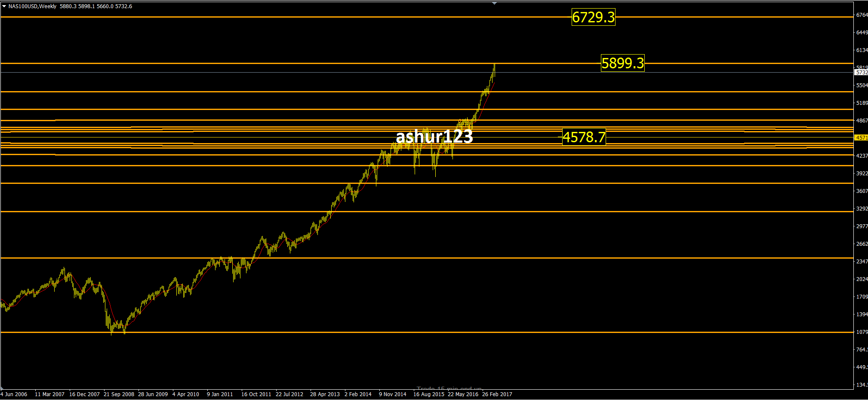This screenshot has width=868, height=400.
Task: Click the 21 Sep 2008 date label
Action: [119, 394]
